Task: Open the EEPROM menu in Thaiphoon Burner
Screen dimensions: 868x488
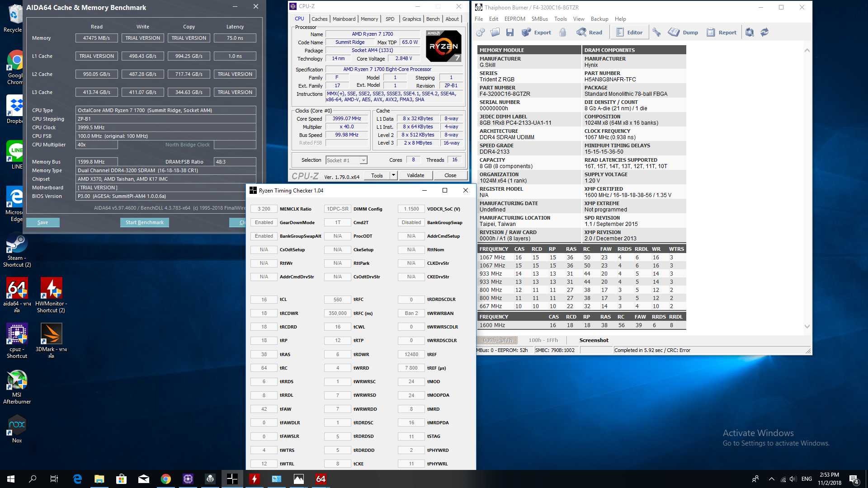Action: [515, 19]
